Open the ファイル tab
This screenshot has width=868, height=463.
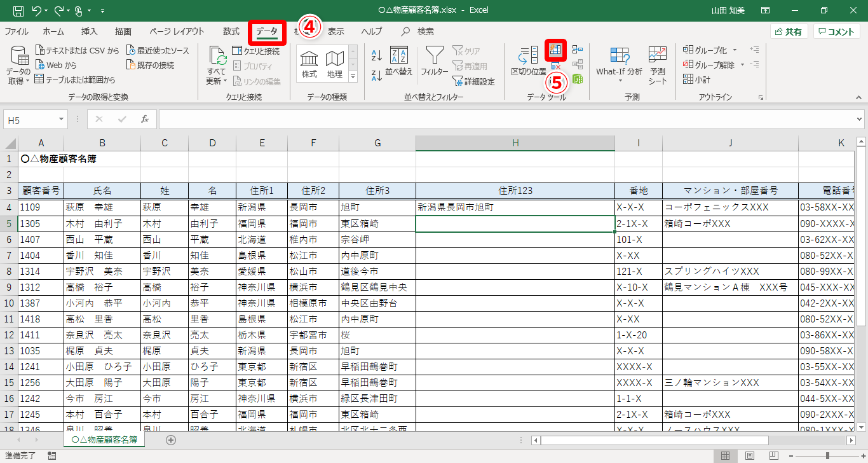17,31
